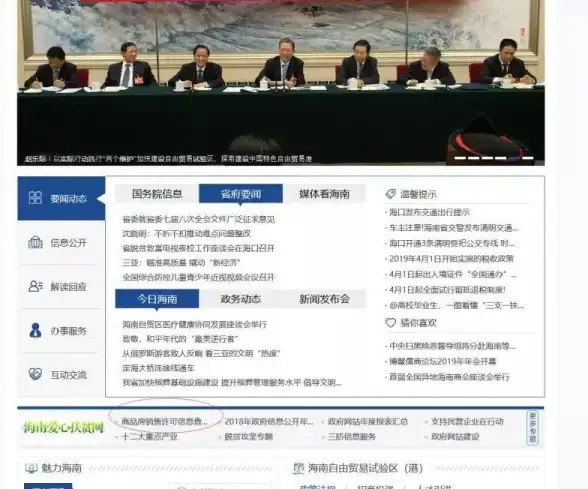This screenshot has width=588, height=489.
Task: Click the 信息公开 building icon
Action: click(35, 242)
